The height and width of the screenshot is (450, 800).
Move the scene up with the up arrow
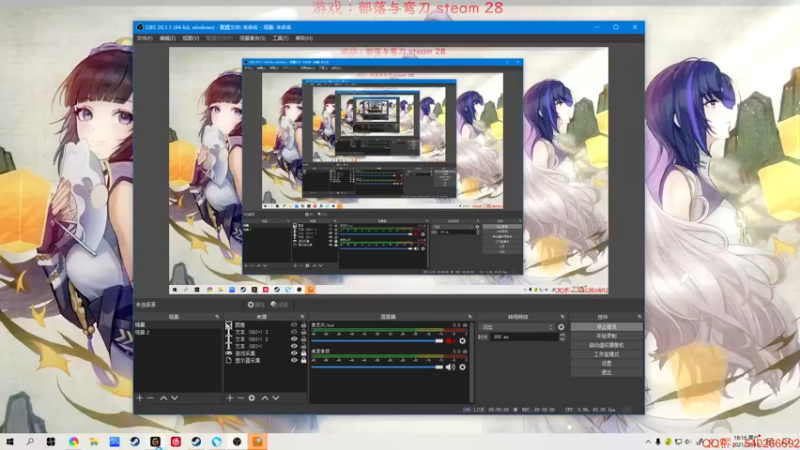(x=163, y=397)
